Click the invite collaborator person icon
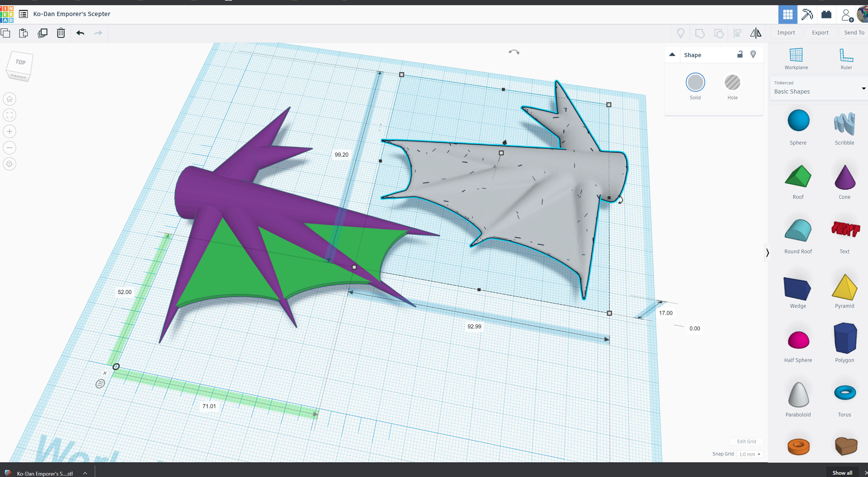 pyautogui.click(x=847, y=15)
